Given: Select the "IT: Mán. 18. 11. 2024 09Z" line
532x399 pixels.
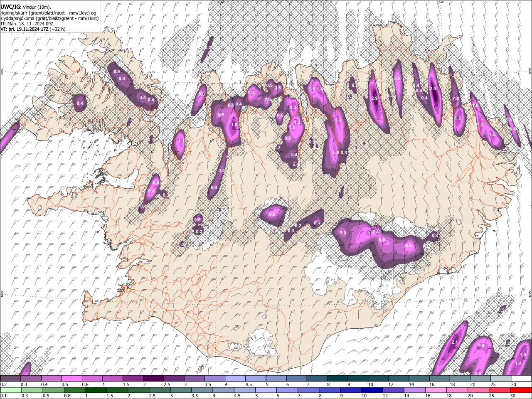Looking at the screenshot, I should tap(27, 24).
